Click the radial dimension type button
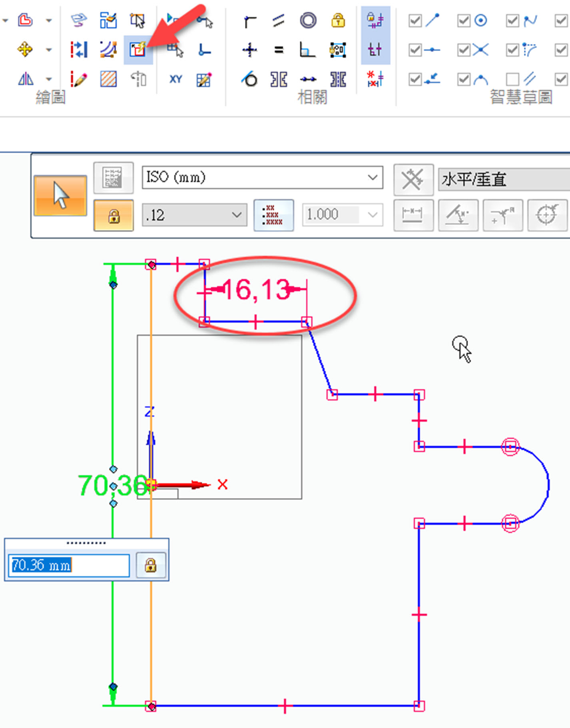 click(x=503, y=215)
